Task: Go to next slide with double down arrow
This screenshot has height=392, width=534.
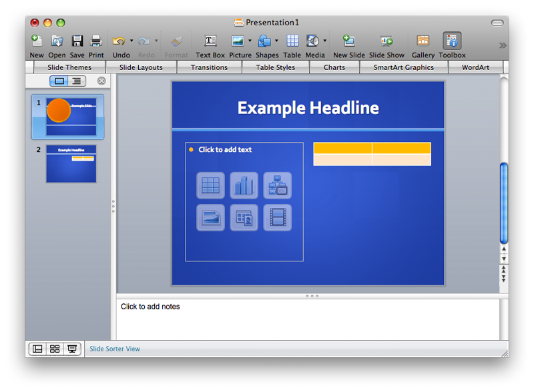Action: 504,279
